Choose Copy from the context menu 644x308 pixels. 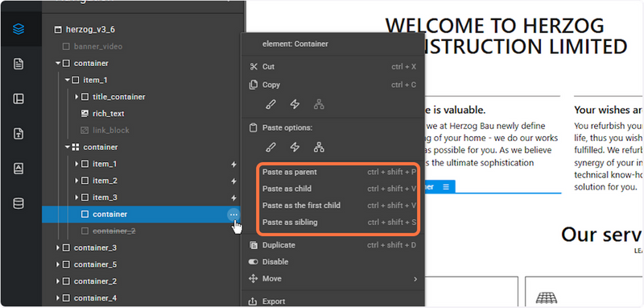[332, 85]
